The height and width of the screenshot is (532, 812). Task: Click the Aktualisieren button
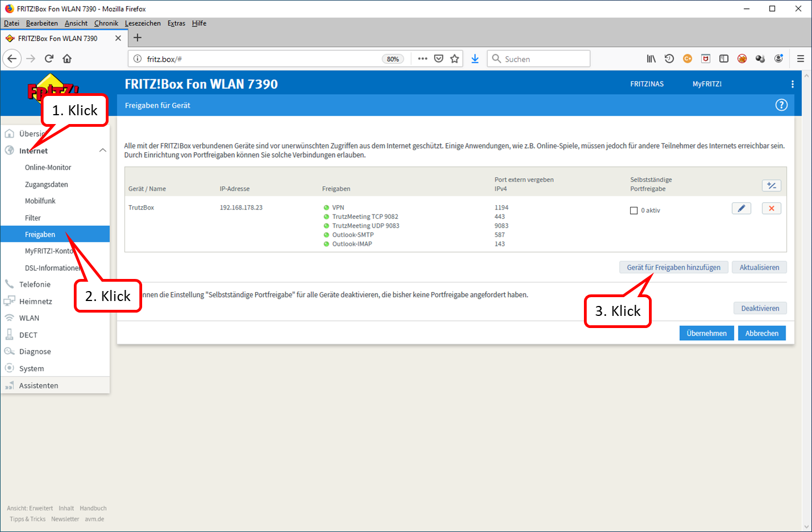click(759, 267)
